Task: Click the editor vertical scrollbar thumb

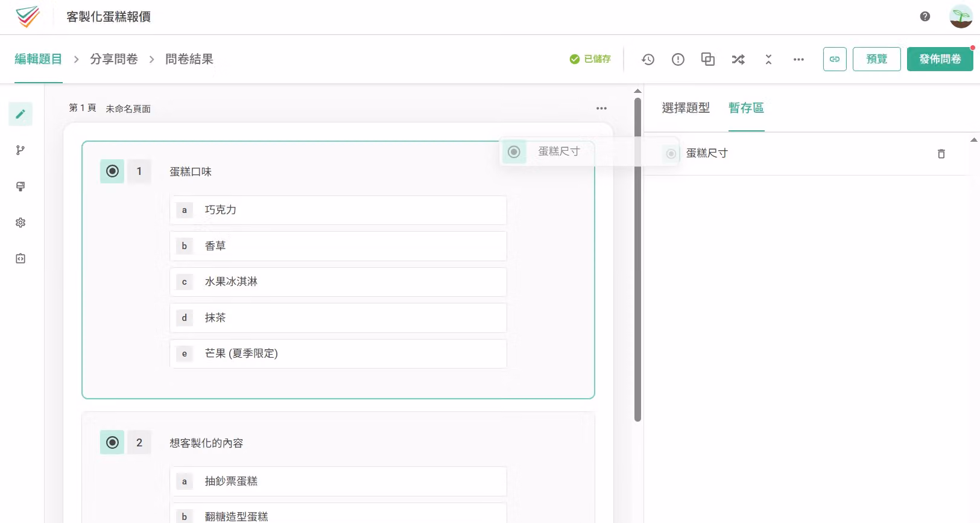Action: pos(637,259)
